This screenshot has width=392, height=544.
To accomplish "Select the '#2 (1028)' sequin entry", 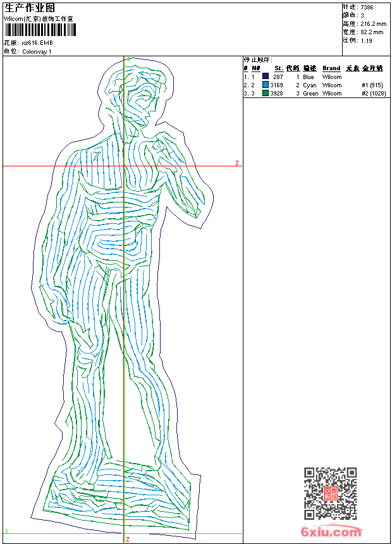I will (x=374, y=94).
